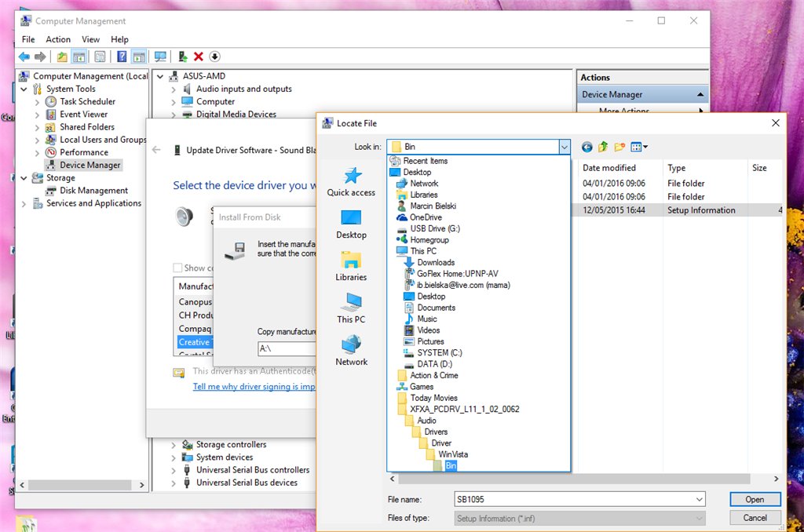Click Copy manufacturer's files A:\ field

pyautogui.click(x=286, y=348)
